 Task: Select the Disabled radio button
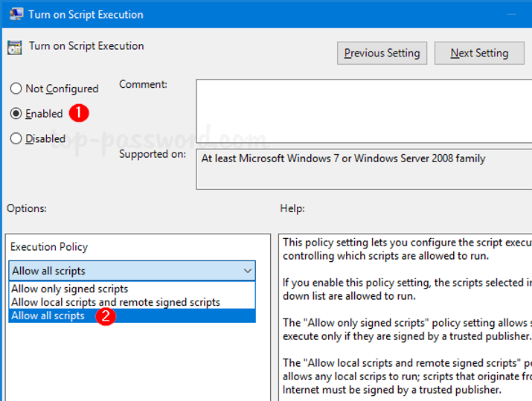click(16, 138)
